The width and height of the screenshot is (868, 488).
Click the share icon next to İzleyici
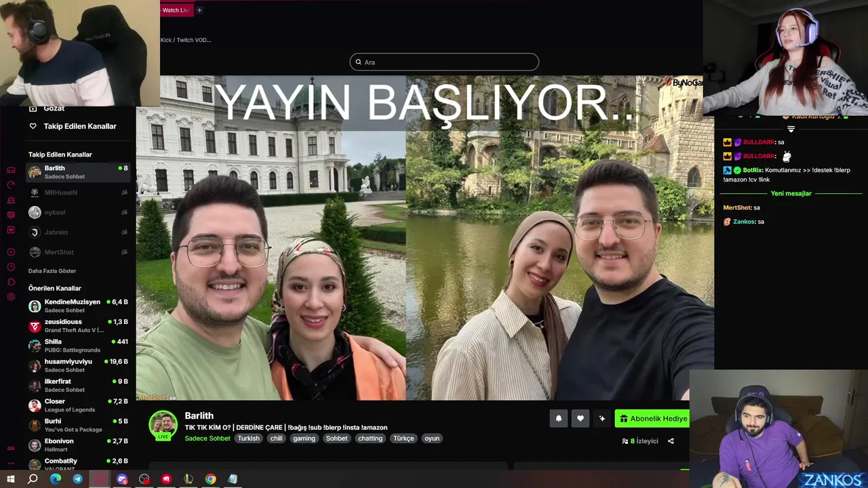point(671,441)
